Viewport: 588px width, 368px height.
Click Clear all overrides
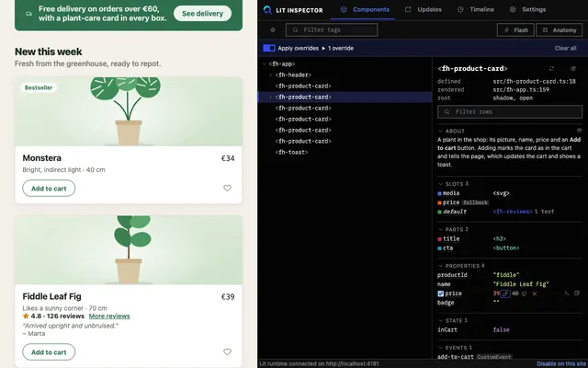(x=565, y=48)
